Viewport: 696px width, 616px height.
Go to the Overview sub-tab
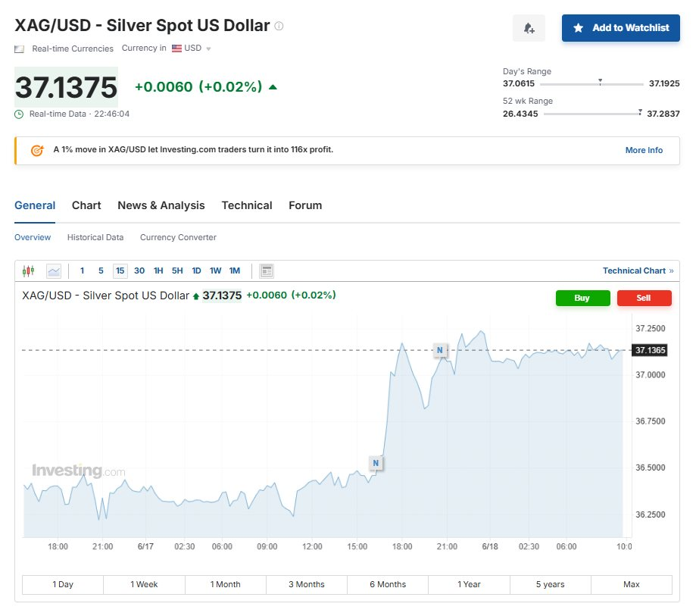(33, 238)
